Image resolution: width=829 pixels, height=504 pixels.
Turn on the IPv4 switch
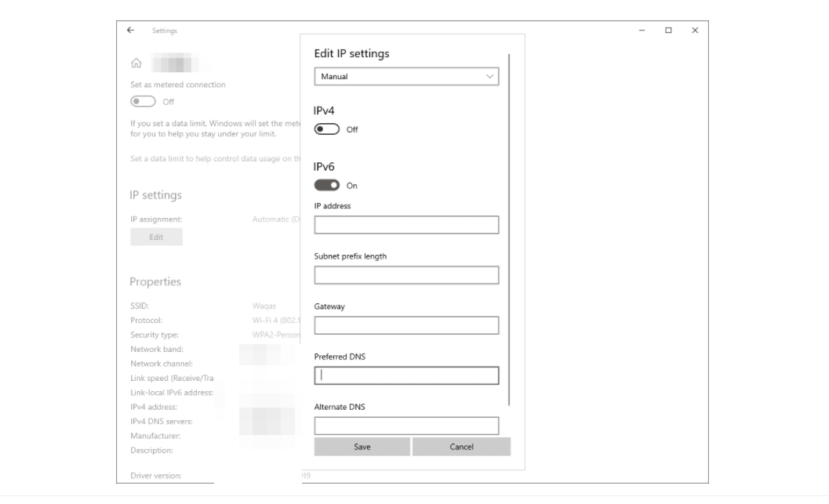[x=327, y=130]
